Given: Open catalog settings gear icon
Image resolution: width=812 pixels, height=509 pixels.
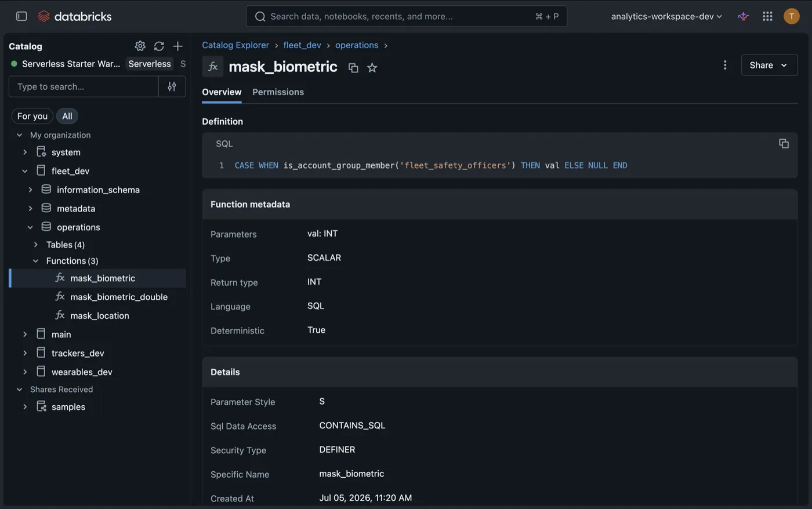Looking at the screenshot, I should click(140, 46).
